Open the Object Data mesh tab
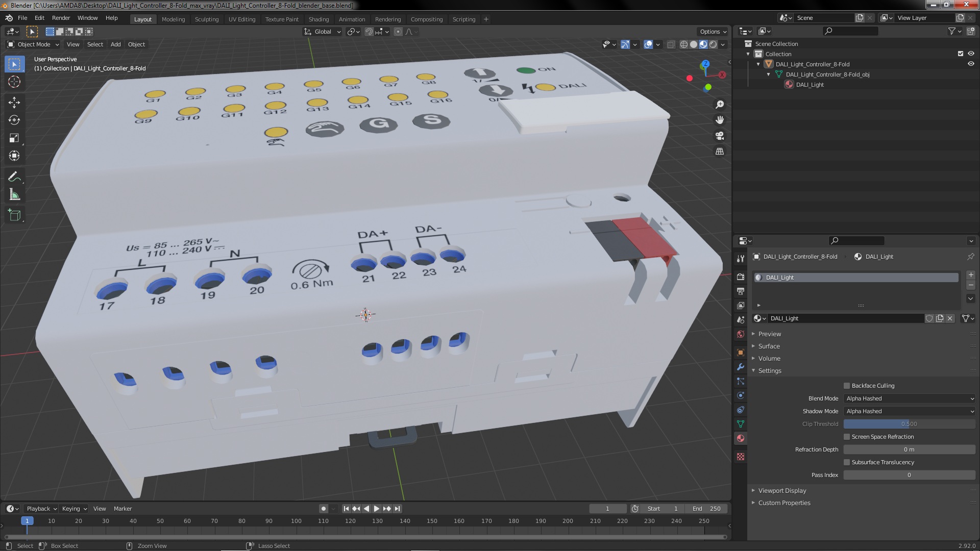This screenshot has height=551, width=980. pyautogui.click(x=741, y=424)
